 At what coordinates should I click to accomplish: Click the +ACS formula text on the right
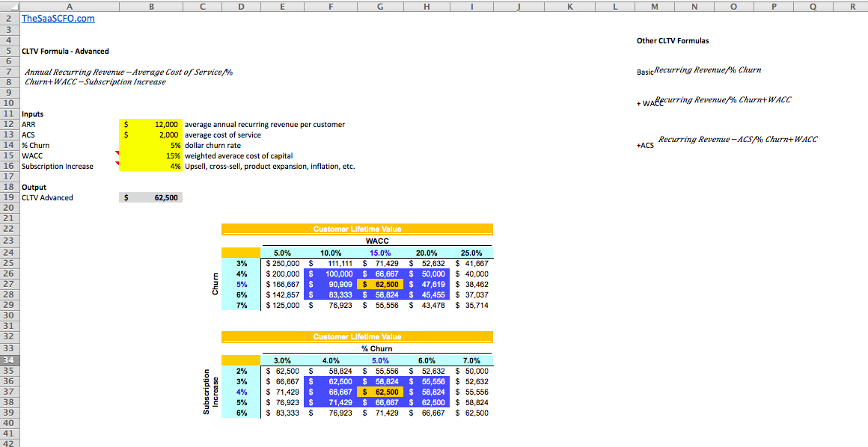739,139
